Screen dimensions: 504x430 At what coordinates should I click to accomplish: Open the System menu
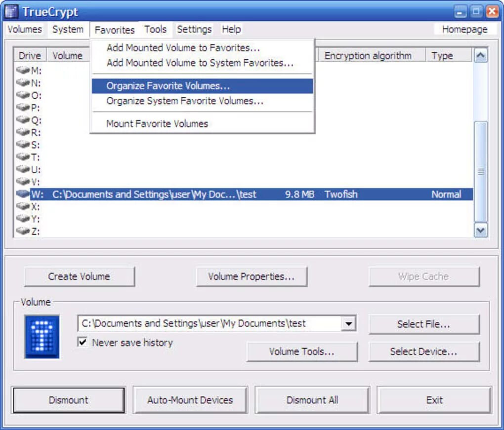(68, 29)
